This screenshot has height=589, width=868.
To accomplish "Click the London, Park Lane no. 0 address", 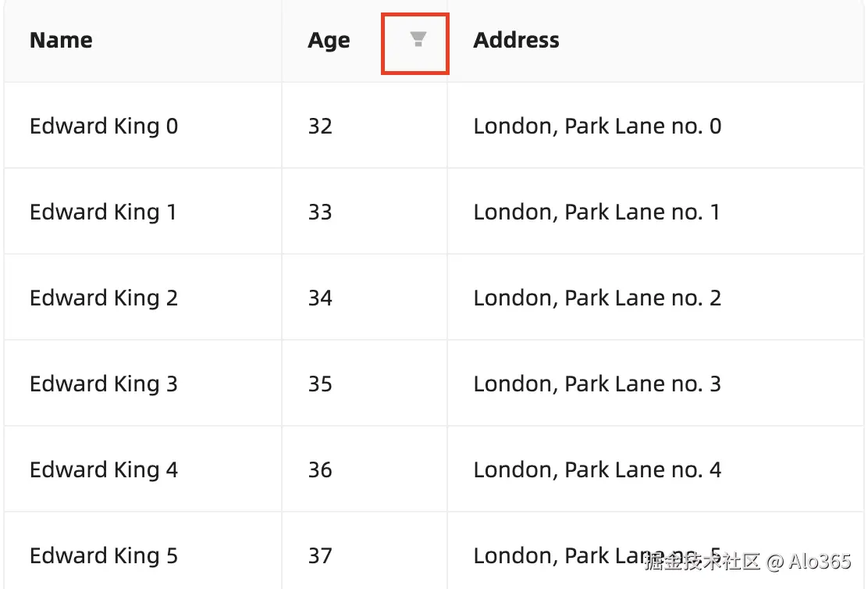I will 597,127.
